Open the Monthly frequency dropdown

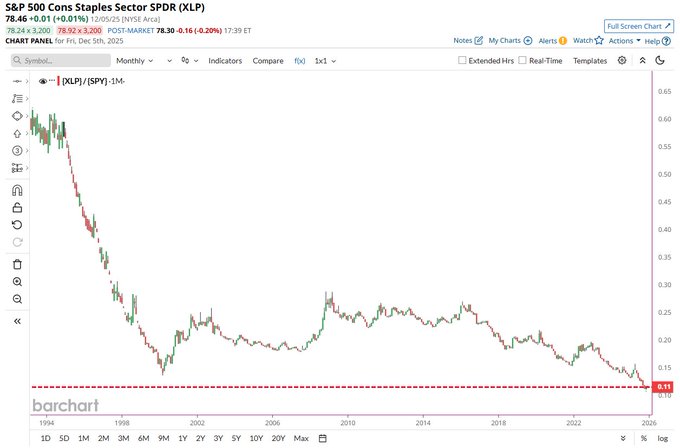(x=134, y=61)
